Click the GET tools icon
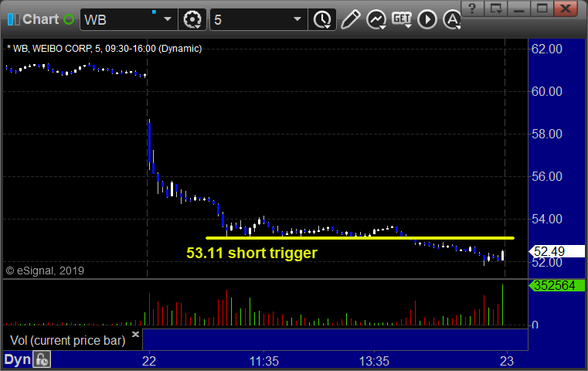Screen dimensions: 588x371 click(x=402, y=19)
